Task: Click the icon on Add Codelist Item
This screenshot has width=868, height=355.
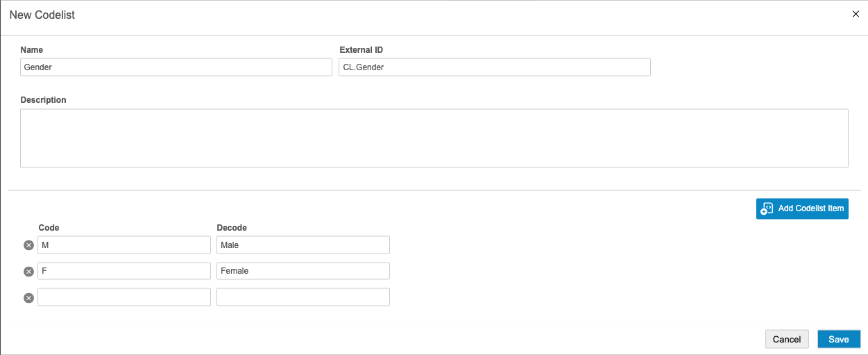Action: 767,209
